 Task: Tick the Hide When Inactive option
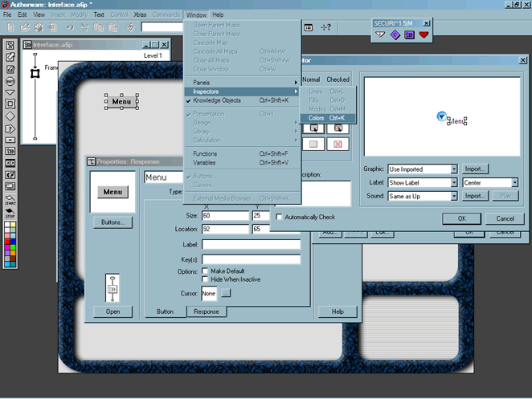pos(205,279)
